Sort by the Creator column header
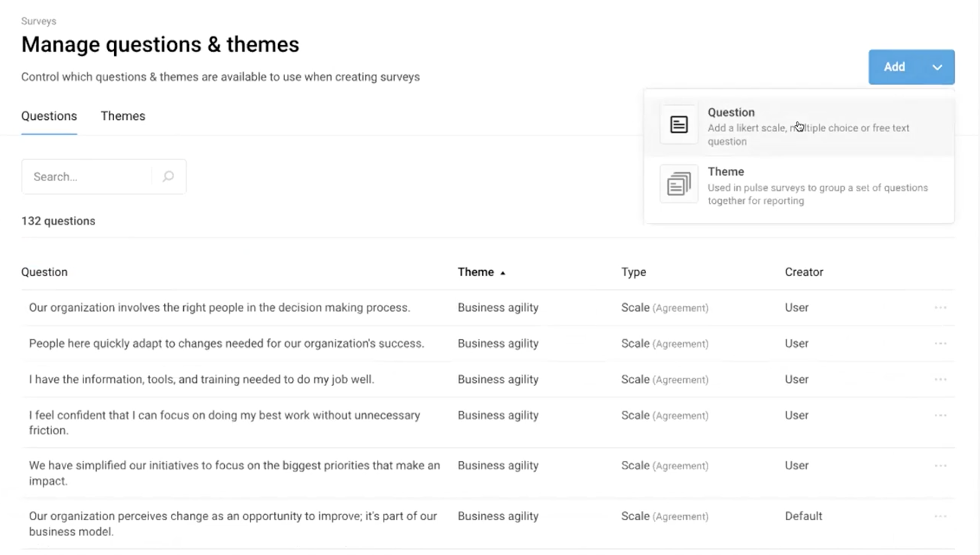This screenshot has height=555, width=980. pyautogui.click(x=804, y=272)
